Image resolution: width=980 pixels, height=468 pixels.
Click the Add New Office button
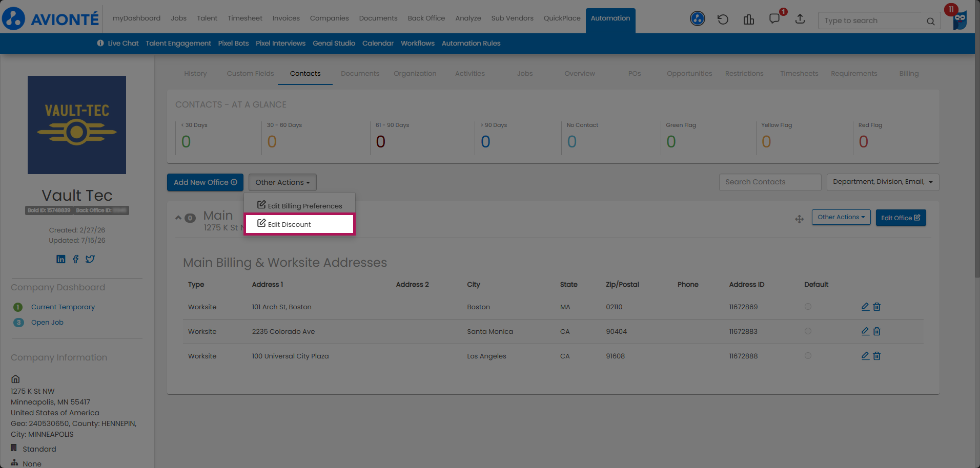click(205, 182)
